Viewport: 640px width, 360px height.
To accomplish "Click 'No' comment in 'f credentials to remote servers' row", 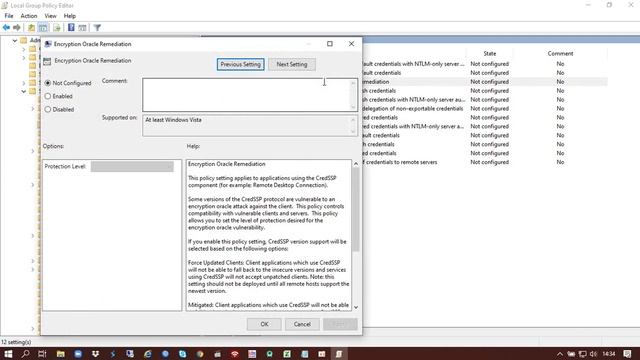I will pyautogui.click(x=560, y=162).
